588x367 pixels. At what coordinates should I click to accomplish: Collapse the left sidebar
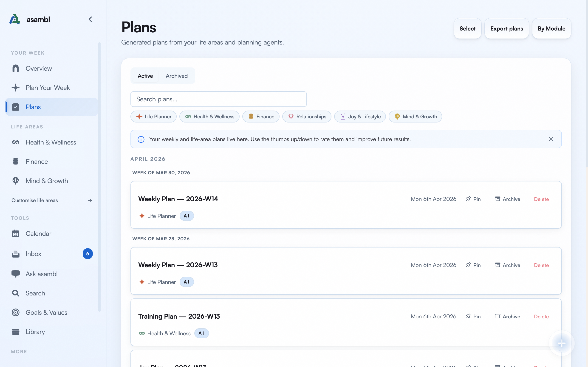click(90, 19)
